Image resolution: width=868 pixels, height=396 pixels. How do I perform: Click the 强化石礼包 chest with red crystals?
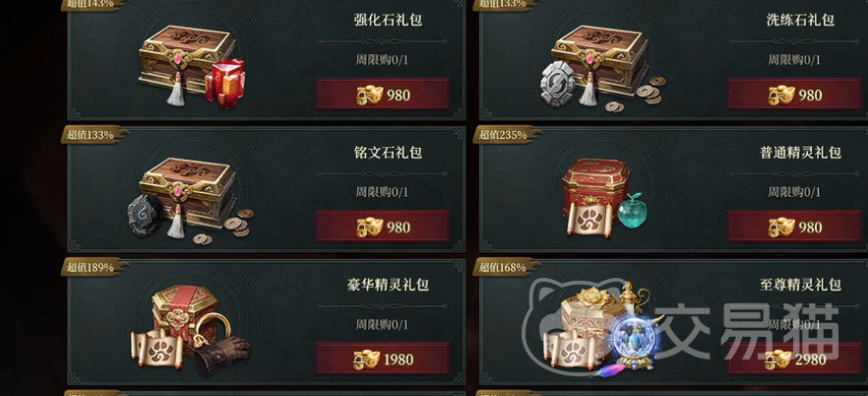tap(192, 66)
